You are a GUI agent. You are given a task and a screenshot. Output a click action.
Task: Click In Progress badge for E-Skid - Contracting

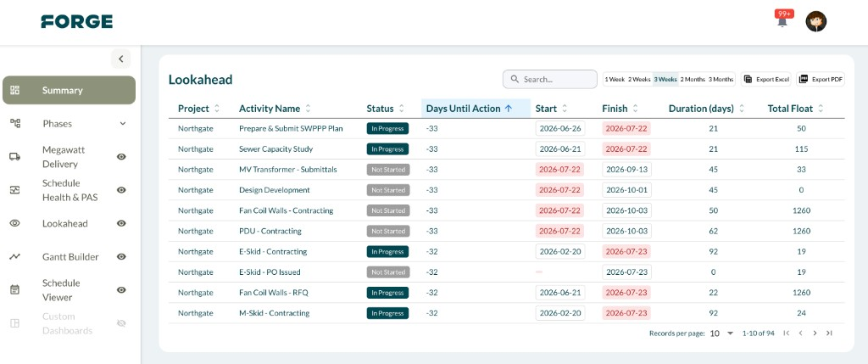tap(387, 251)
